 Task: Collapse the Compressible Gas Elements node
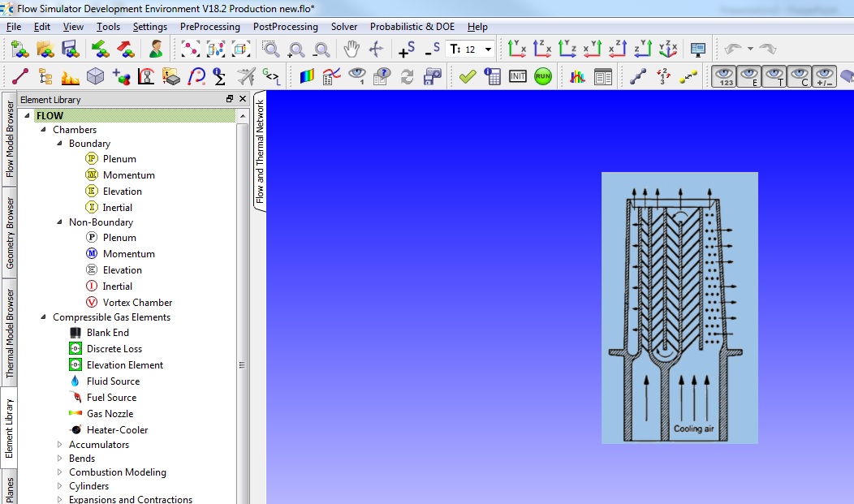point(43,317)
